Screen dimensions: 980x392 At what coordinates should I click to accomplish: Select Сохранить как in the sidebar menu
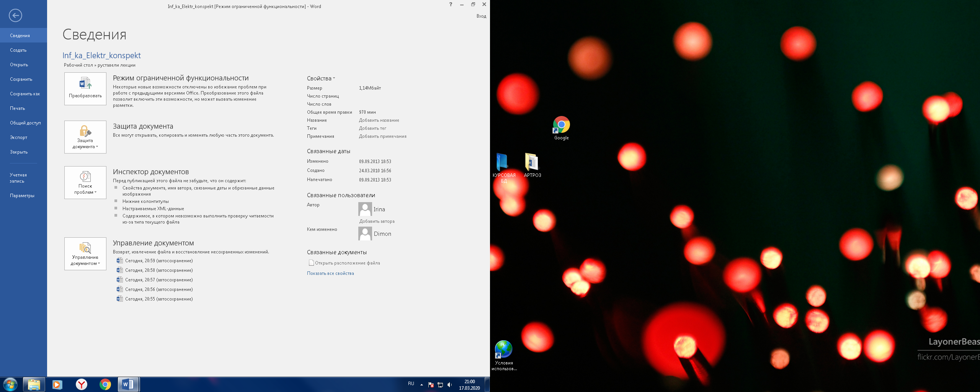(25, 94)
